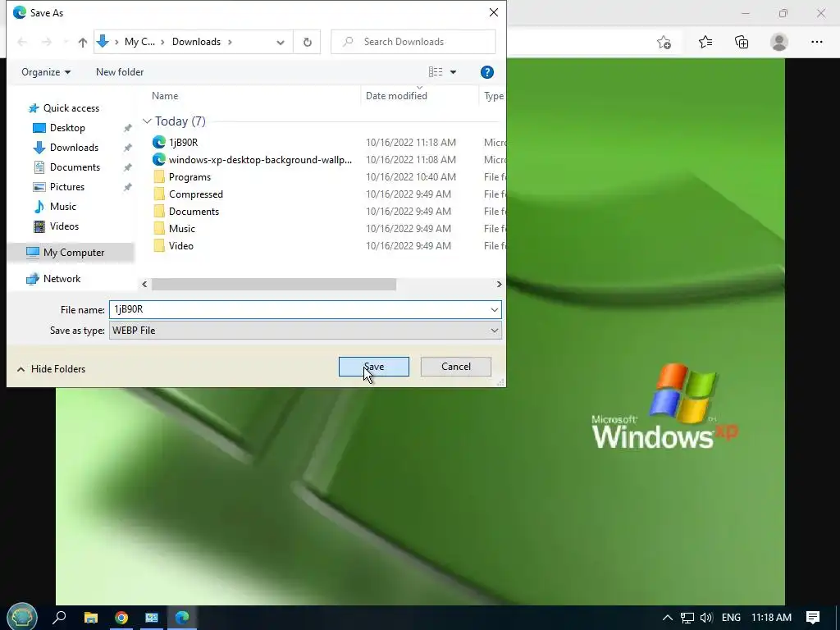Unpin Desktop using its pin icon
The width and height of the screenshot is (840, 630).
(x=127, y=128)
